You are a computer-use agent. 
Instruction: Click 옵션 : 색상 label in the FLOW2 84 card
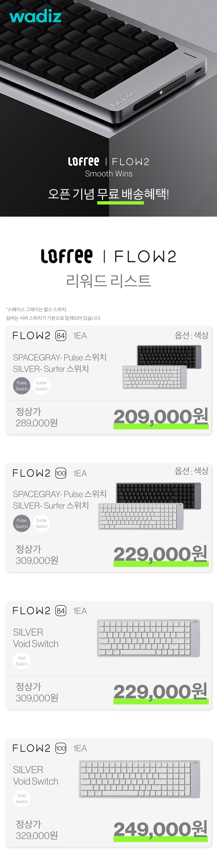pyautogui.click(x=191, y=335)
